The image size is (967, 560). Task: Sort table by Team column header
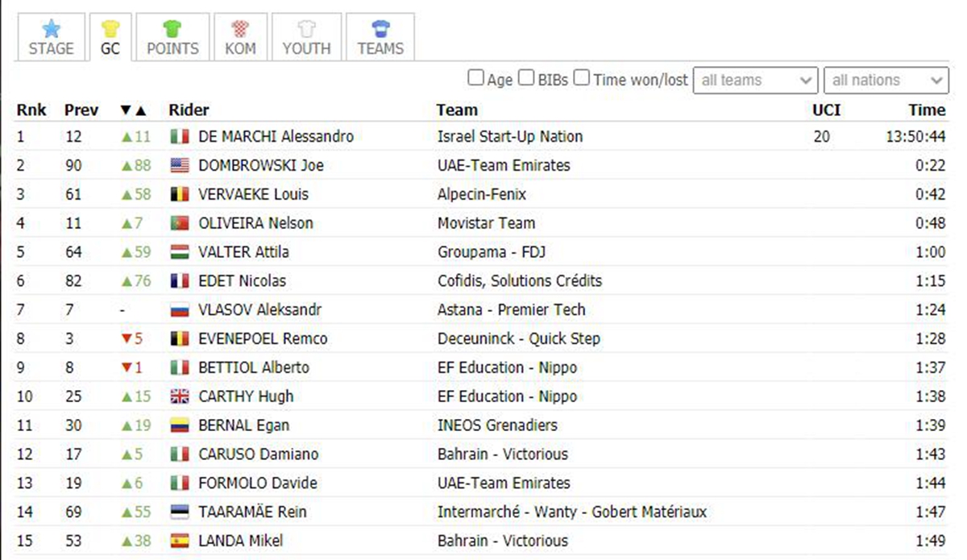457,110
